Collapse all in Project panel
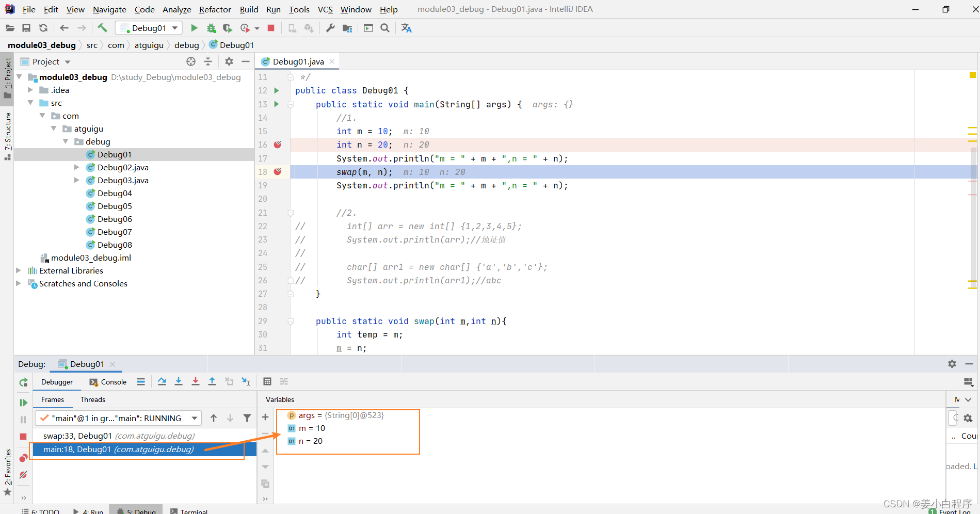Viewport: 980px width, 514px height. pyautogui.click(x=208, y=61)
